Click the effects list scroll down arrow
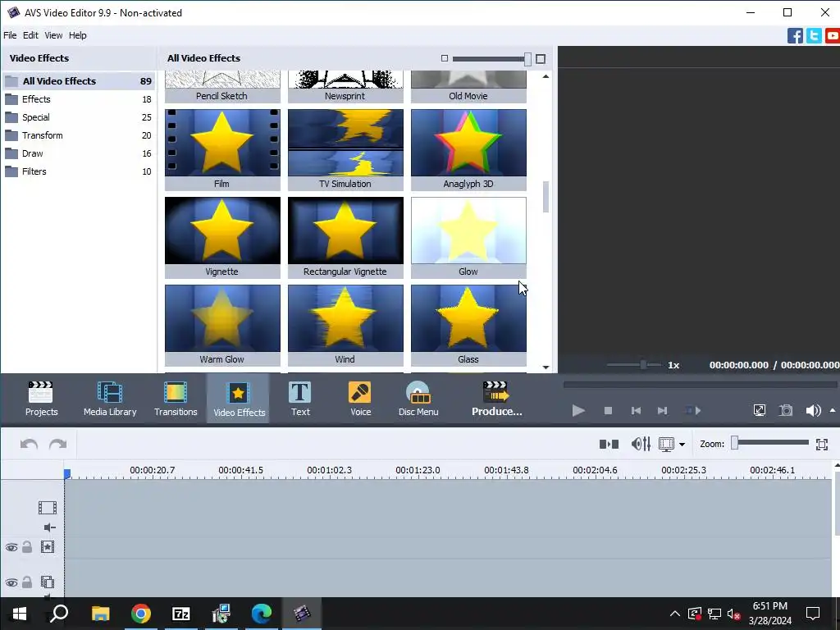This screenshot has width=840, height=630. point(546,367)
